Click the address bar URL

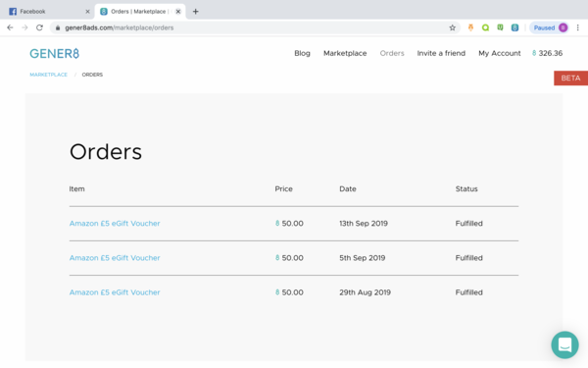tap(120, 27)
